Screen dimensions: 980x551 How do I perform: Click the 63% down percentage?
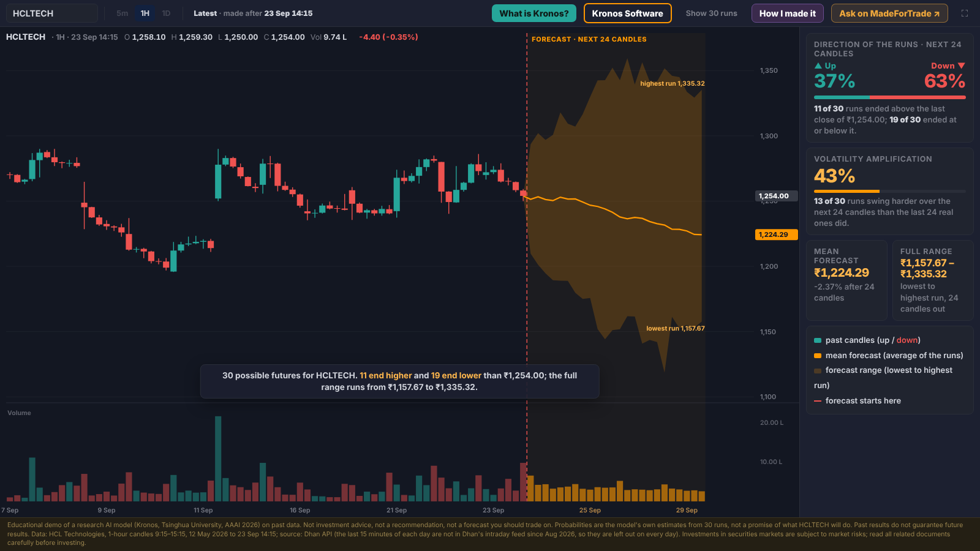(x=944, y=81)
